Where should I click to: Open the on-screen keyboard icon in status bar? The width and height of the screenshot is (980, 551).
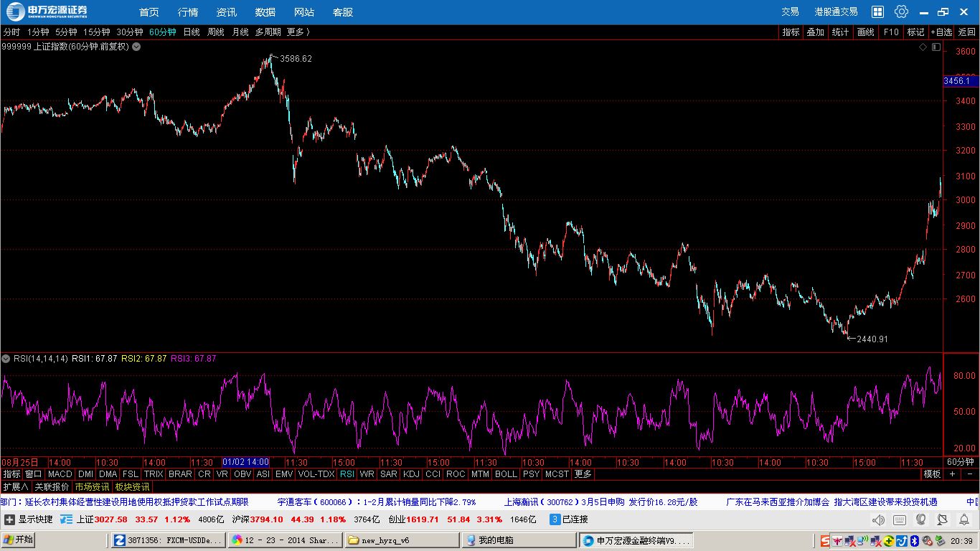coord(900,519)
